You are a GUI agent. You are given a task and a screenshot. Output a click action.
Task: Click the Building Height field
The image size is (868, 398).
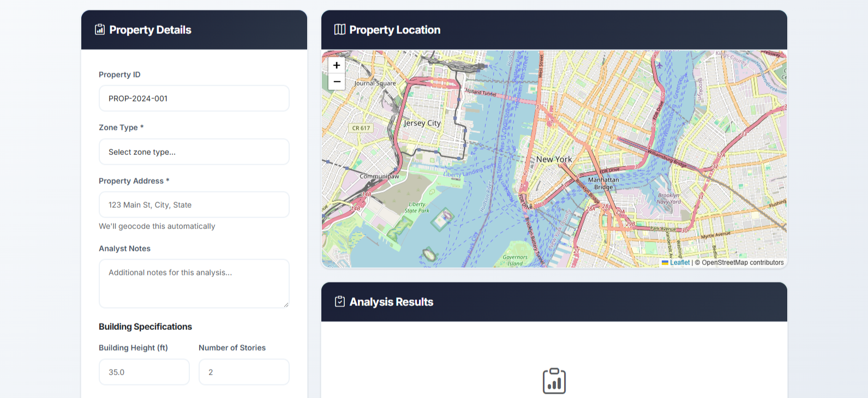(x=144, y=372)
